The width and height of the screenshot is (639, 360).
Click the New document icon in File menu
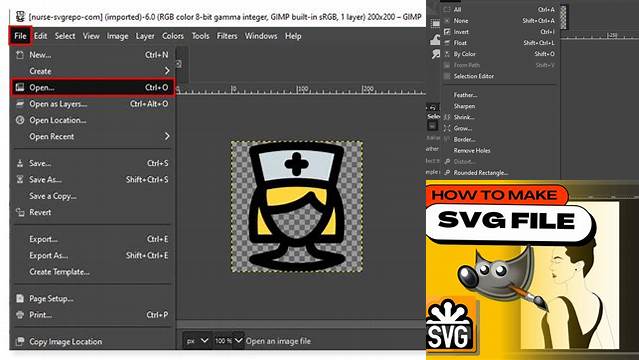tap(20, 55)
